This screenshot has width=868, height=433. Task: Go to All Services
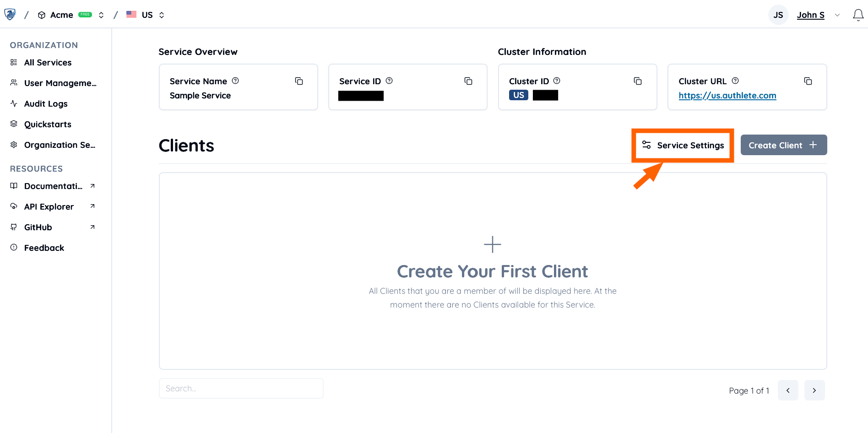tap(48, 63)
